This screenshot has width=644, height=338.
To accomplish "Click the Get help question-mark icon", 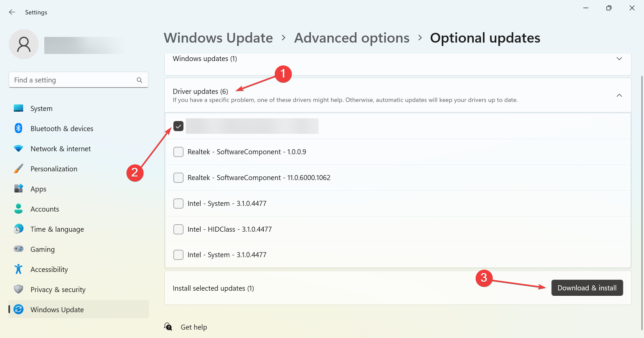I will click(168, 326).
